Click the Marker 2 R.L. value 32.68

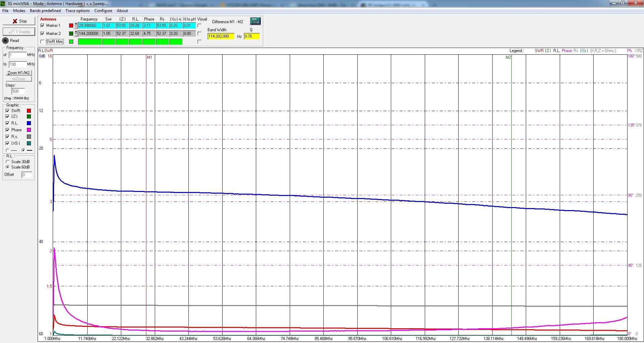point(136,34)
